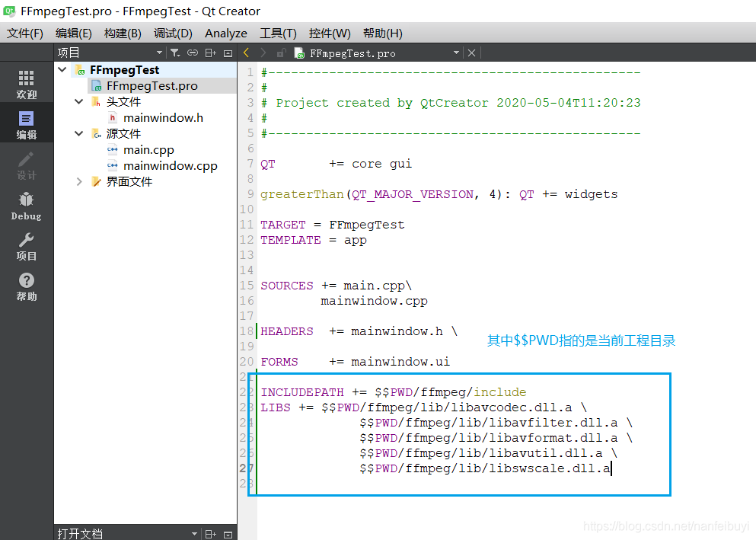The width and height of the screenshot is (756, 540).
Task: Click line number 9 in gutter
Action: (x=250, y=194)
